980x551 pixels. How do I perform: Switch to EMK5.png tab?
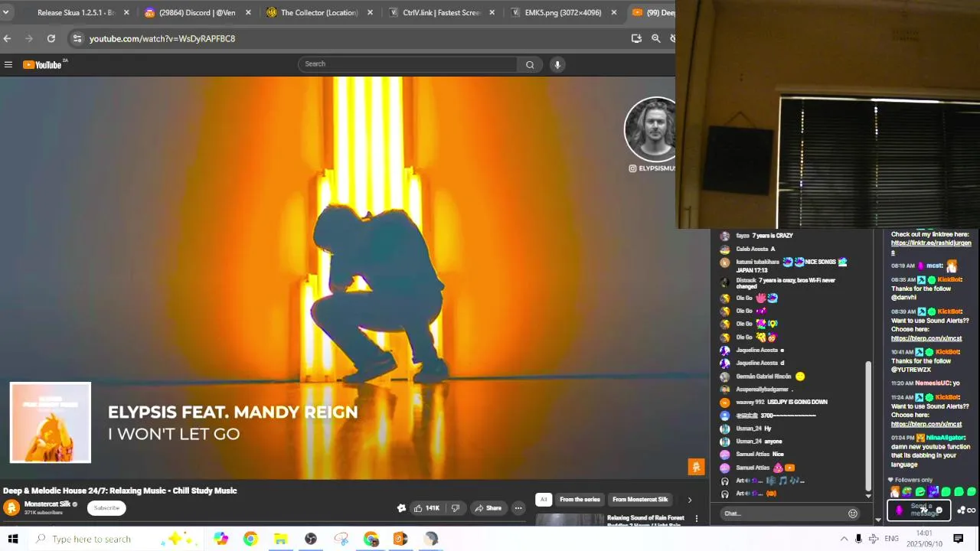[x=563, y=12]
